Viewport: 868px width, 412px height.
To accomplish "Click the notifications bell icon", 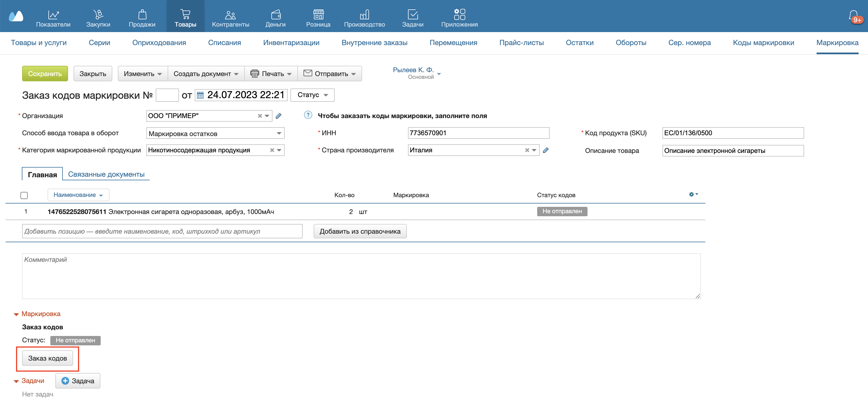I will (x=854, y=16).
